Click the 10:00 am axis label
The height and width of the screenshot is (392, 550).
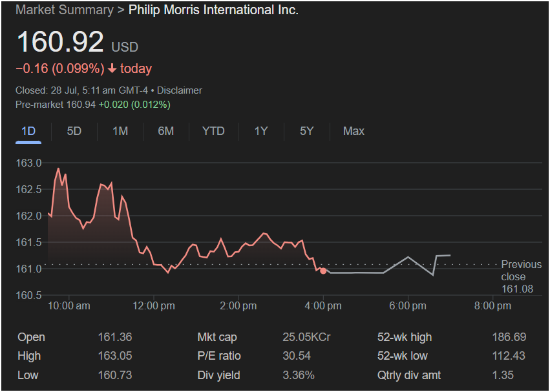click(69, 305)
